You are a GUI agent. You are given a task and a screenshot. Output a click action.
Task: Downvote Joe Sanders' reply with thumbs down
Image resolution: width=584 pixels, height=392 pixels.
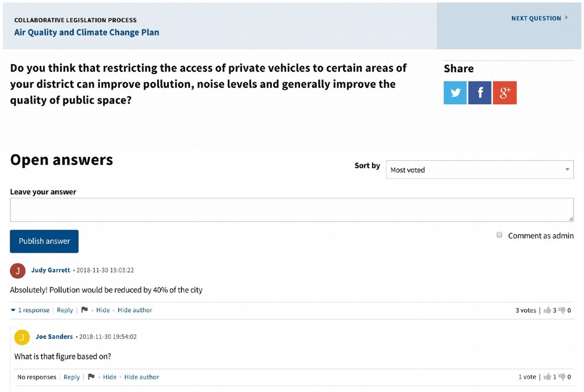tap(562, 377)
